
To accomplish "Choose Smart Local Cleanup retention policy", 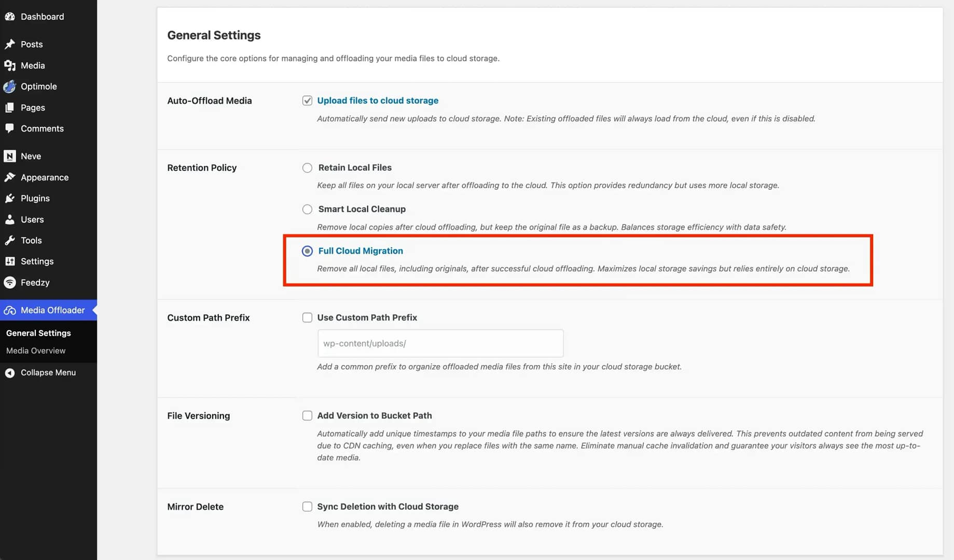I will [x=307, y=209].
